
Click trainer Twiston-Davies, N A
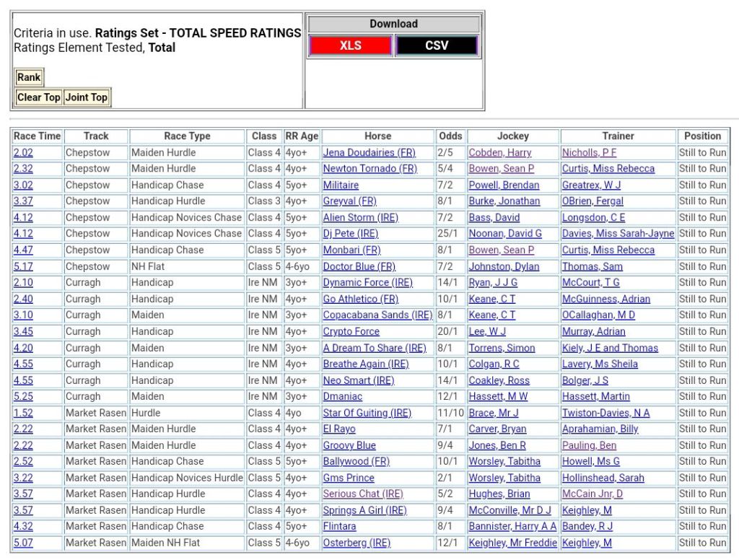[605, 413]
